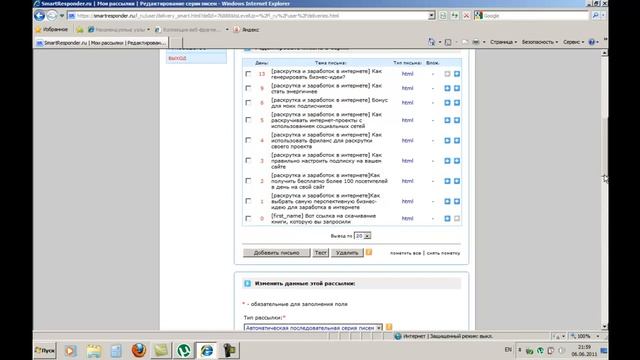Click the second blue icon in day 5 row
Viewport: 640px width, 360px height.
457,120
